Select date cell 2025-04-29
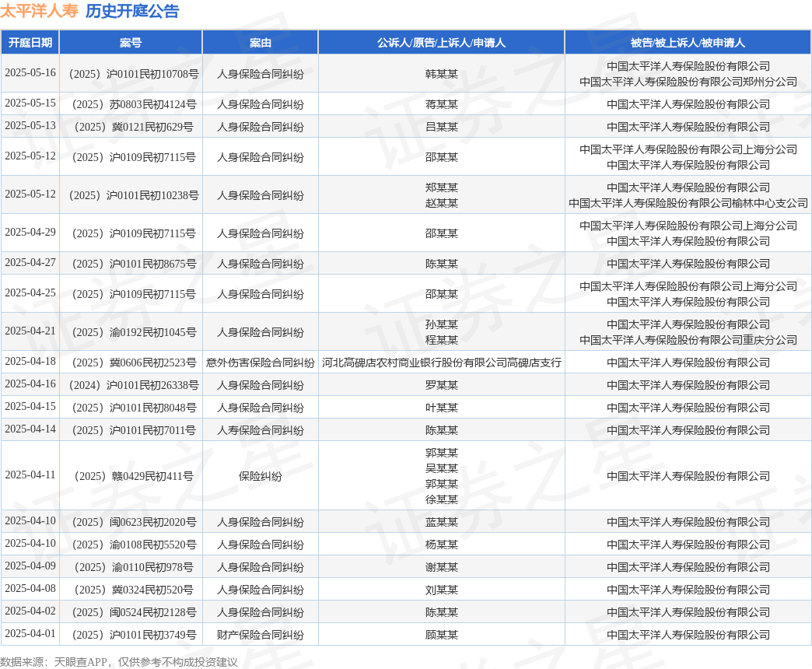Screen dimensions: 812x669 point(30,233)
